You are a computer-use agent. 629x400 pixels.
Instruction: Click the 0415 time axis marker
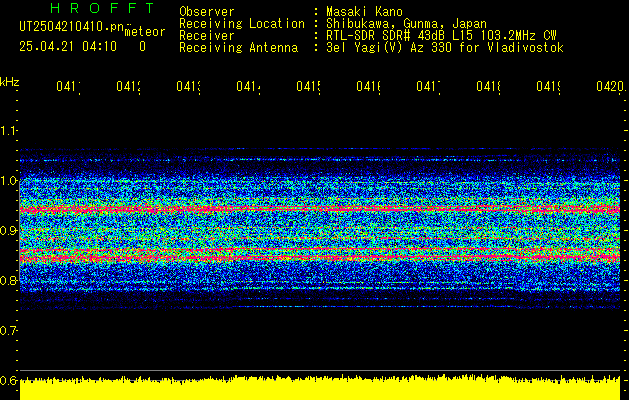pyautogui.click(x=308, y=86)
